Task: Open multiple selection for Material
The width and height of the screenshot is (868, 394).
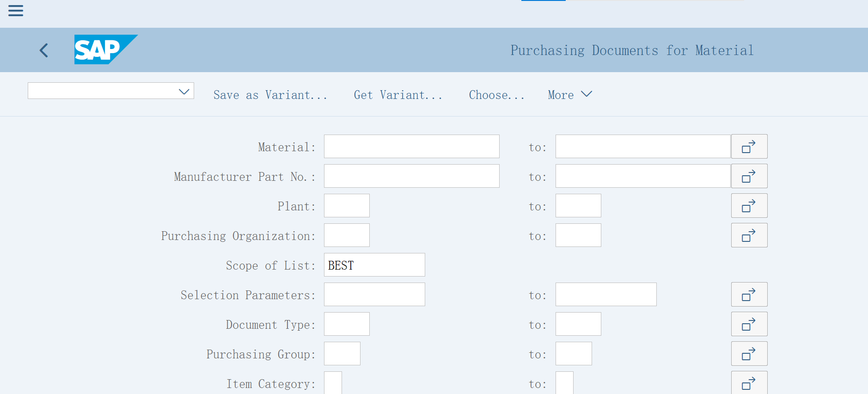Action: pos(749,147)
